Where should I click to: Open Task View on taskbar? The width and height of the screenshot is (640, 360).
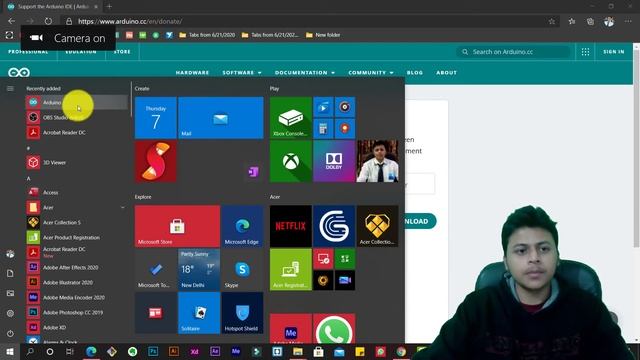[70, 351]
